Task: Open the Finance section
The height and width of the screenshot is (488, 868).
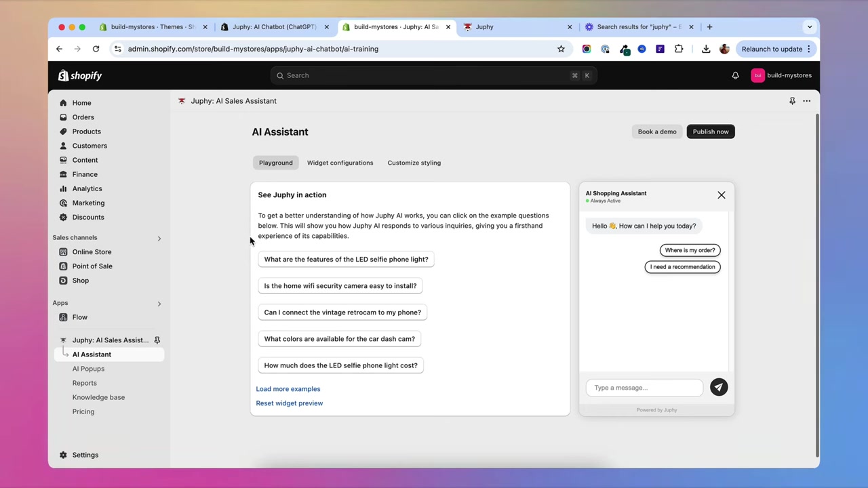Action: coord(85,174)
